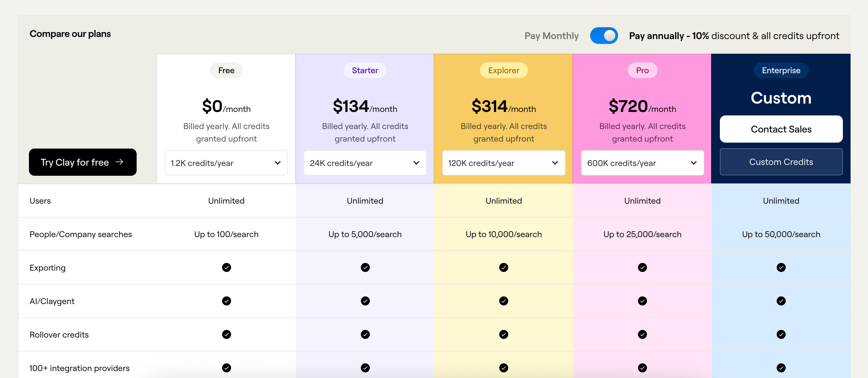Image resolution: width=868 pixels, height=378 pixels.
Task: Click Up to 50,000/search cell
Action: [781, 234]
